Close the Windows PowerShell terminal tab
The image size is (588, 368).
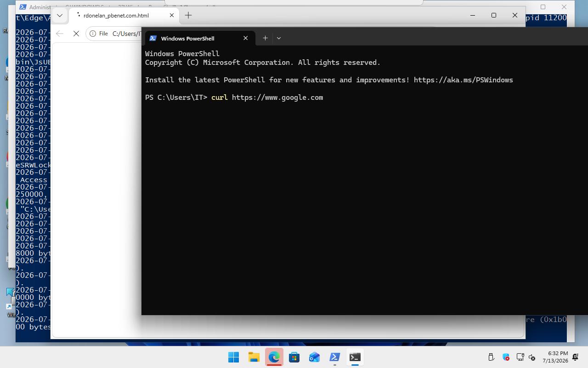click(x=246, y=38)
